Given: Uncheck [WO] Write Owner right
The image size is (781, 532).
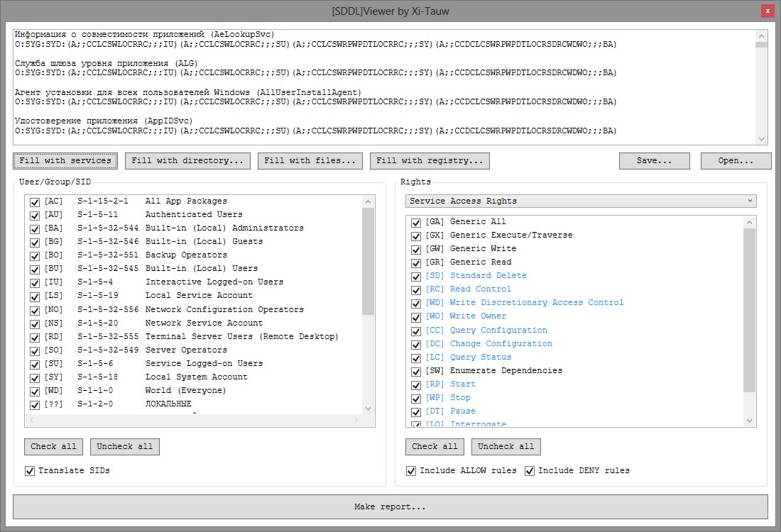Looking at the screenshot, I should point(416,316).
